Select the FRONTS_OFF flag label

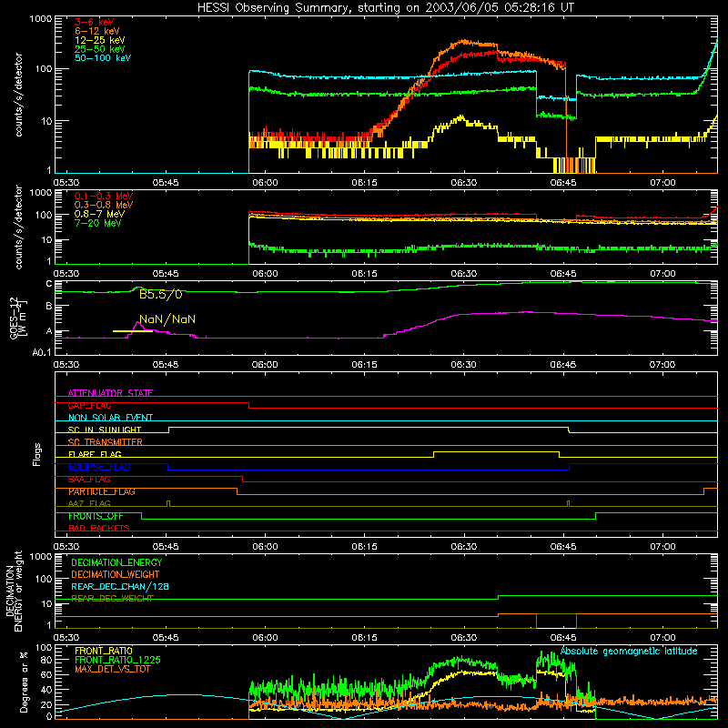96,516
